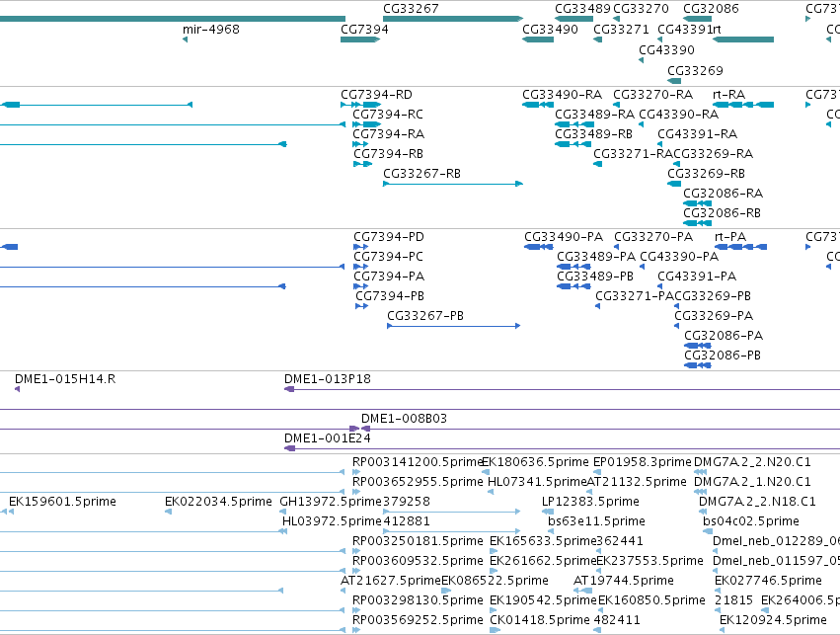Open transcript CG7394-RB
The height and width of the screenshot is (635, 840).
coord(388,154)
